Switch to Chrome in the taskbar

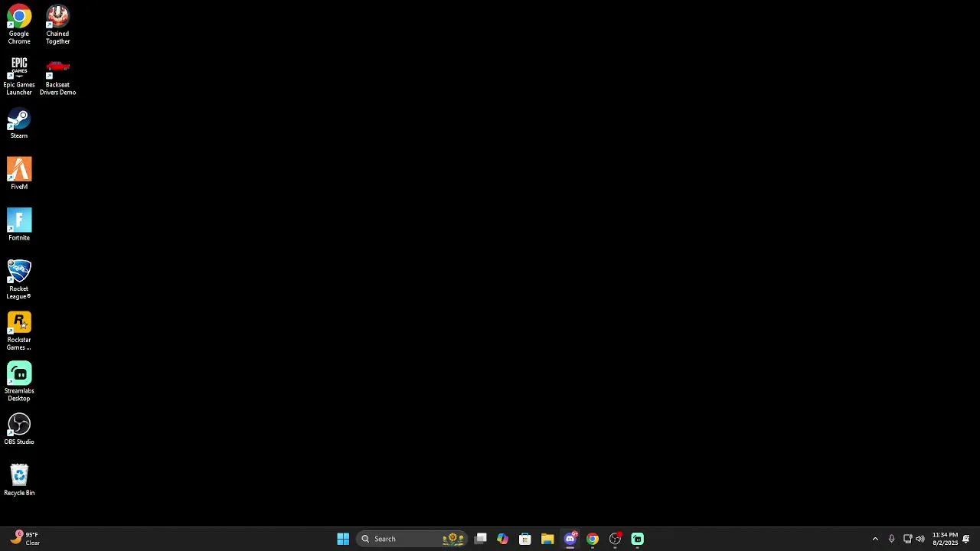coord(593,539)
